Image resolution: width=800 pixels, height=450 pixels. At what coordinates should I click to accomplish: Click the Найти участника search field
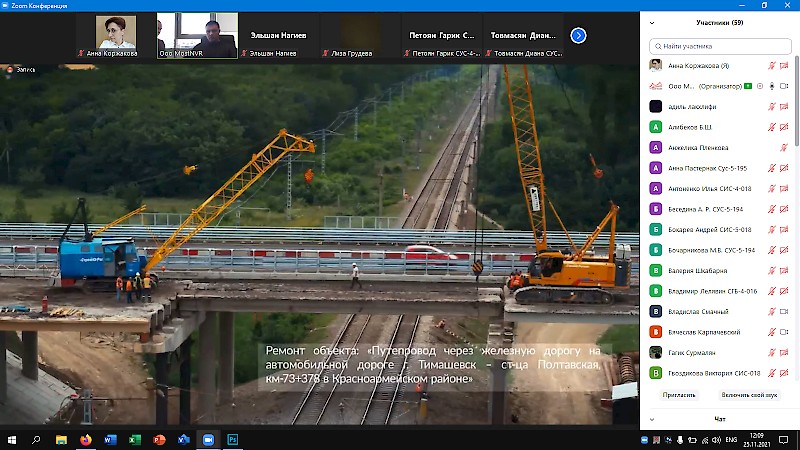tap(720, 46)
